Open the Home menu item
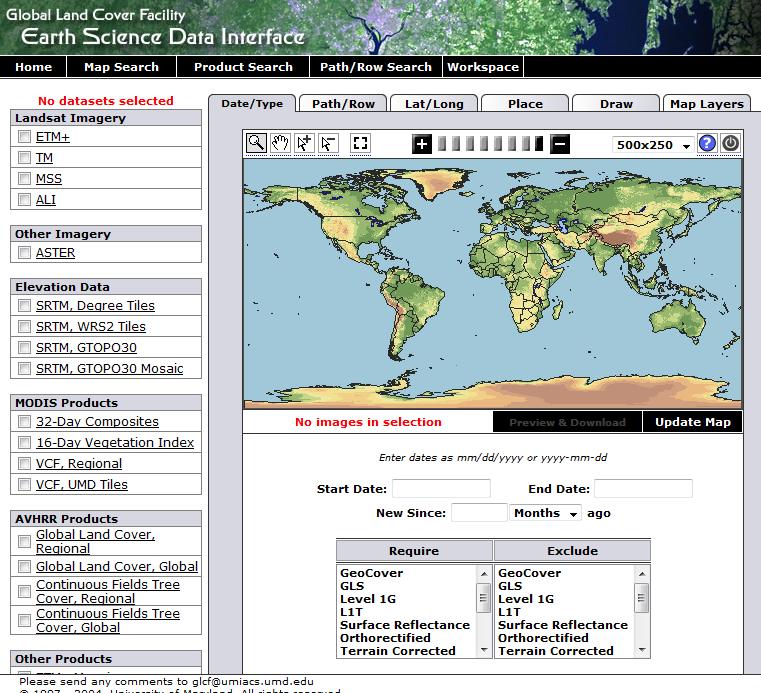This screenshot has width=761, height=693. [x=33, y=66]
